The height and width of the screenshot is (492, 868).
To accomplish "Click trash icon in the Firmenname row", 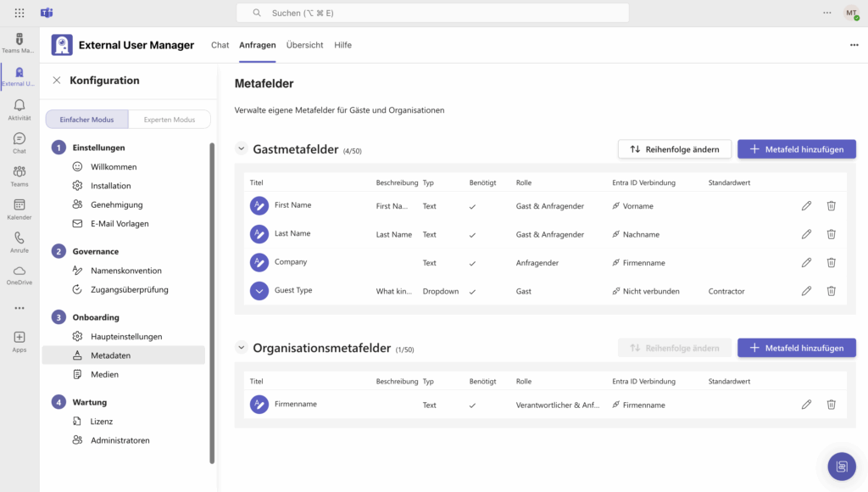I will click(831, 405).
